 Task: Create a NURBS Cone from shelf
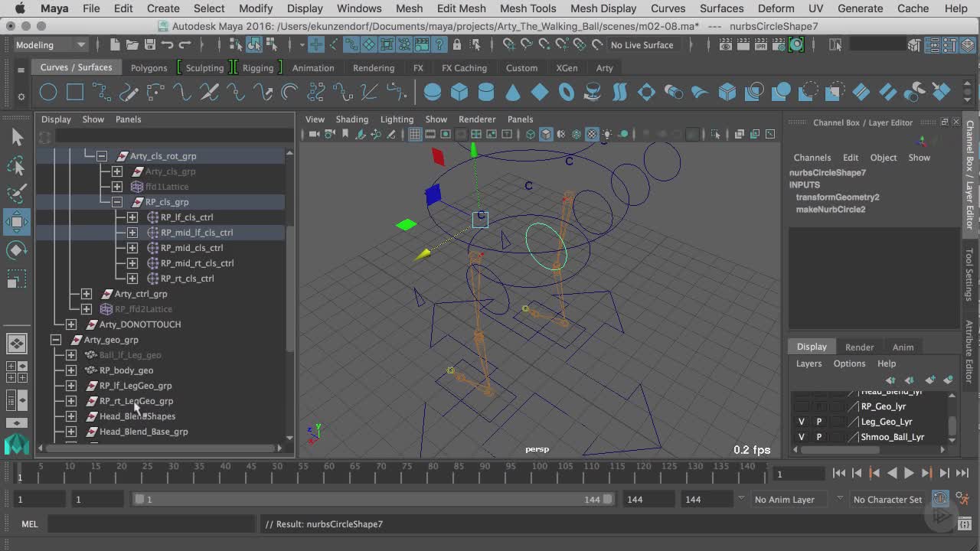513,93
